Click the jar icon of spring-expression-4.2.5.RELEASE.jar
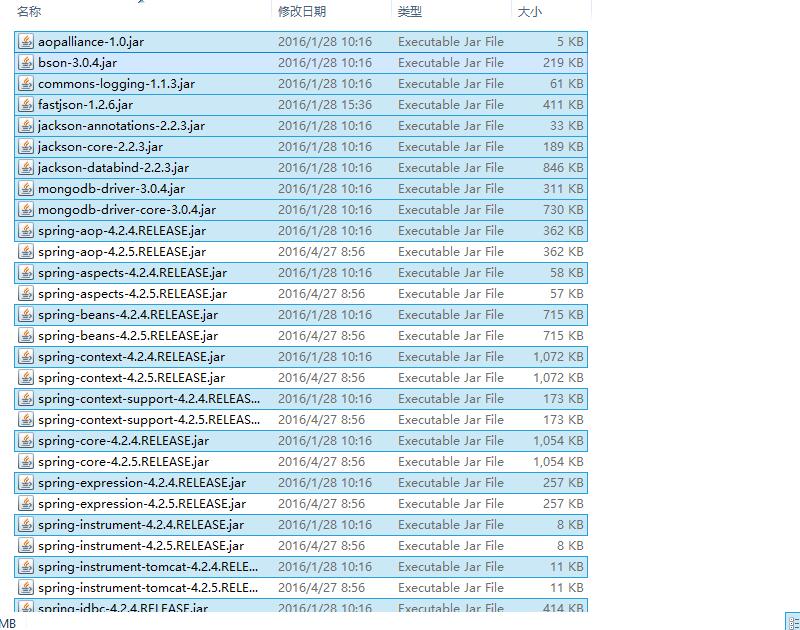The image size is (800, 630). 26,503
